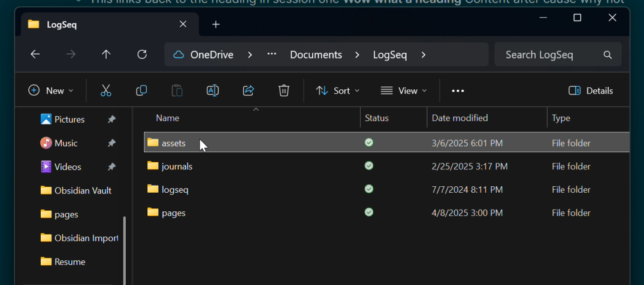Maximize the File Explorer window
The height and width of the screenshot is (285, 644).
(x=578, y=17)
